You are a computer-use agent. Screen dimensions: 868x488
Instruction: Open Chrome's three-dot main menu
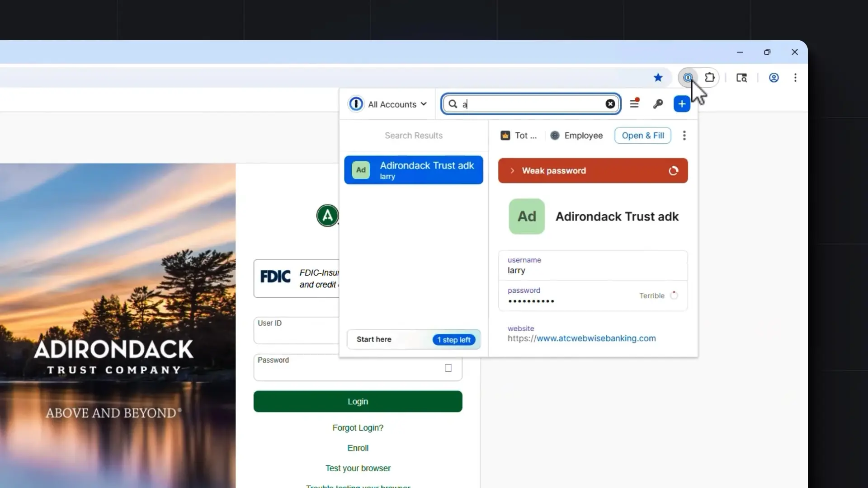tap(795, 78)
